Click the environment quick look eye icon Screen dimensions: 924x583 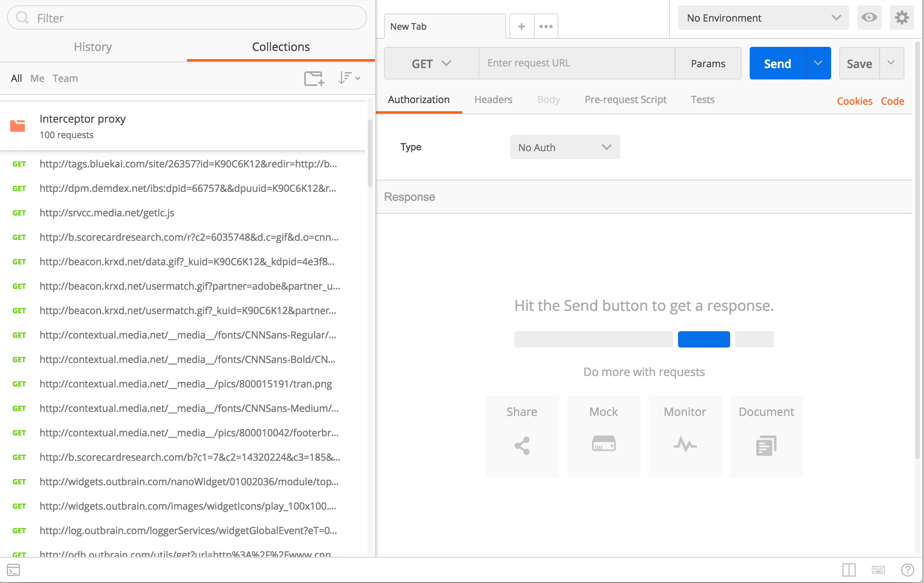click(x=869, y=18)
